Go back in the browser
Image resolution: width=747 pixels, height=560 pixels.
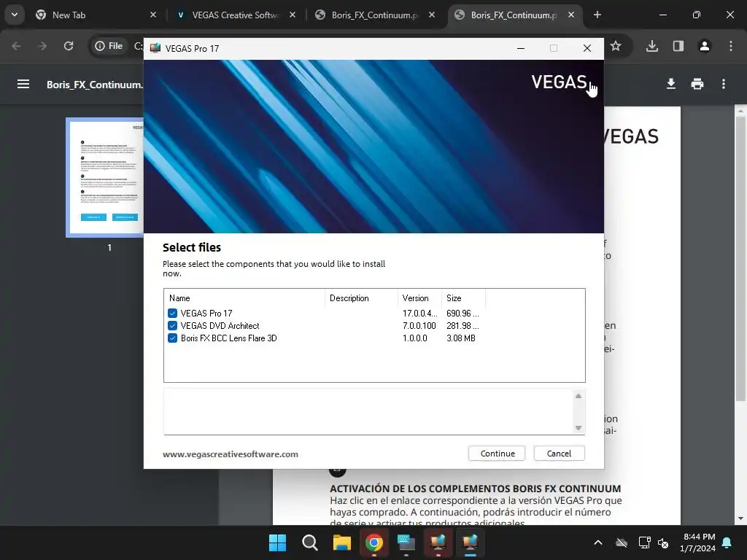pyautogui.click(x=16, y=46)
